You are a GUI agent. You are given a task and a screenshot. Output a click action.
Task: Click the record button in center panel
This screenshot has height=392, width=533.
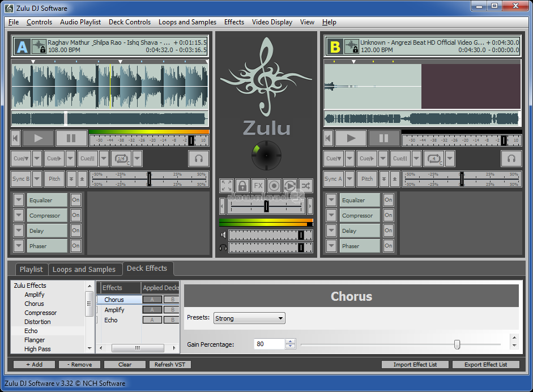click(x=274, y=186)
